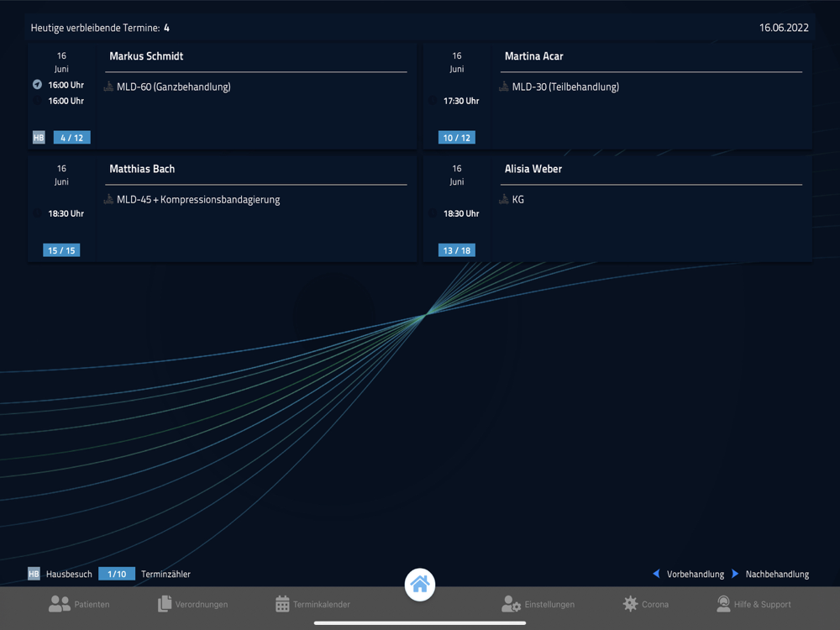Click treatment icon next to MLD-60 (Ganzbehandlung)
The image size is (840, 630).
(x=108, y=87)
